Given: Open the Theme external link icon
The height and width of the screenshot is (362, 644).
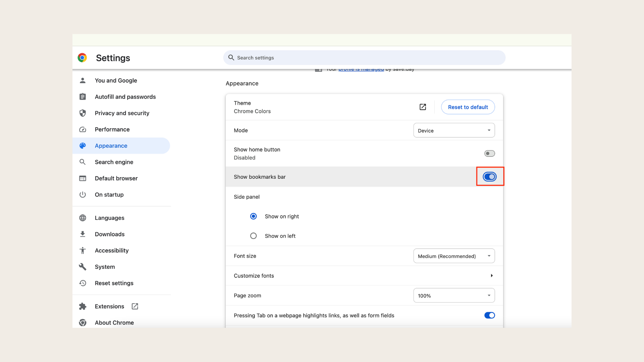Looking at the screenshot, I should [422, 107].
